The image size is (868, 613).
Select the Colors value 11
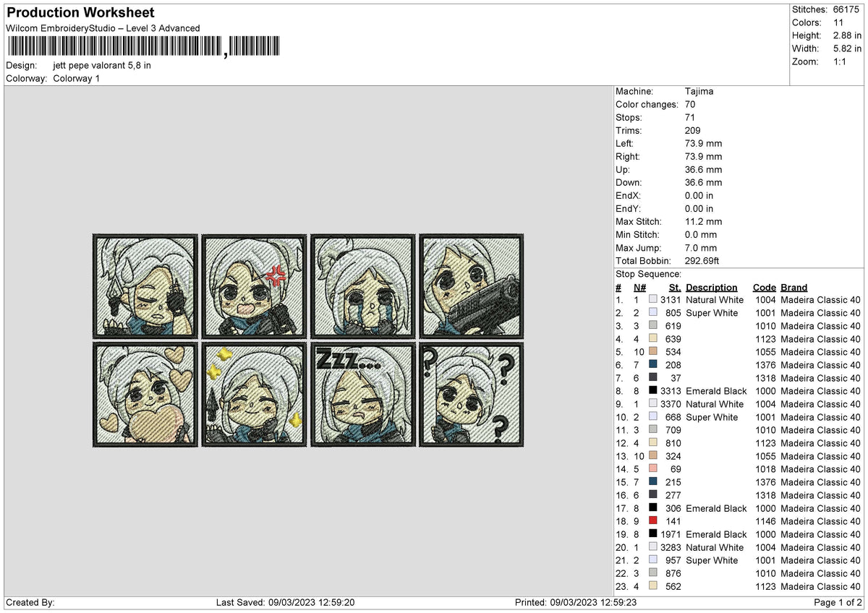(x=838, y=22)
